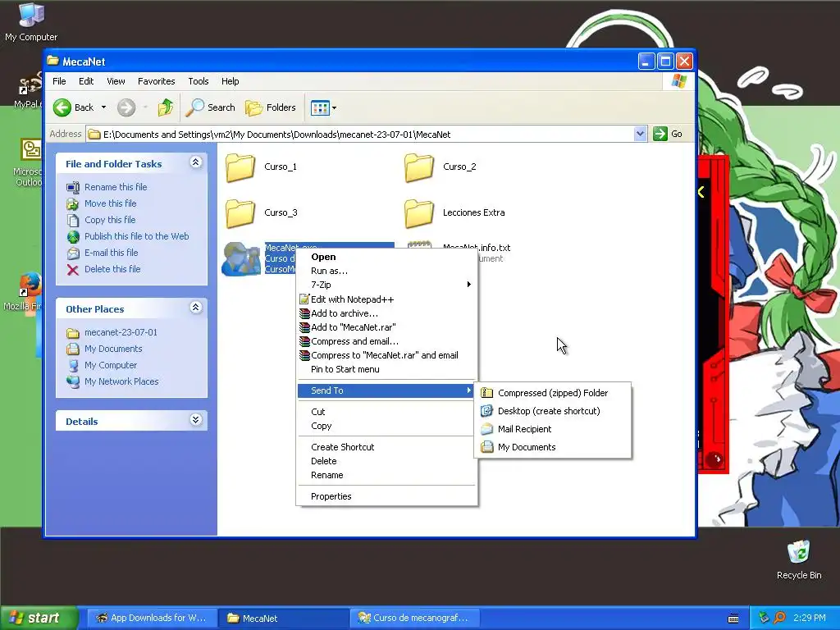Click Compress to "MecaNet.rar" and email
840x630 pixels.
pyautogui.click(x=386, y=355)
